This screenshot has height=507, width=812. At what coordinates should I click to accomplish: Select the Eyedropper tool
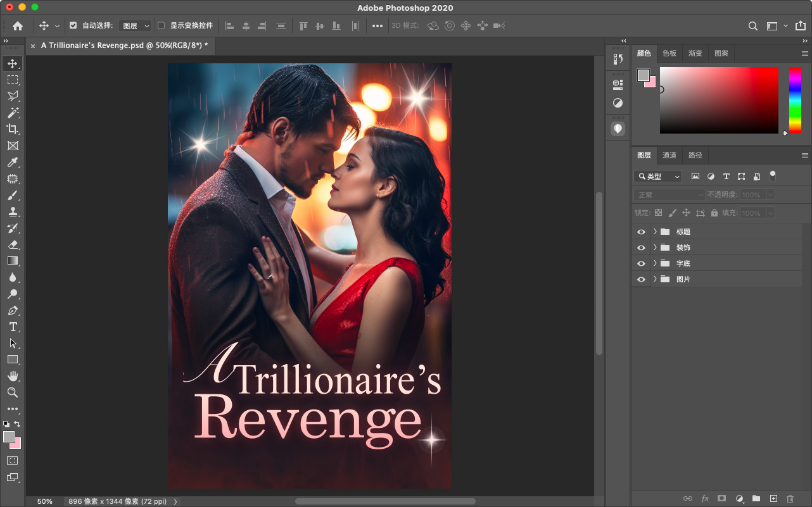coord(12,163)
